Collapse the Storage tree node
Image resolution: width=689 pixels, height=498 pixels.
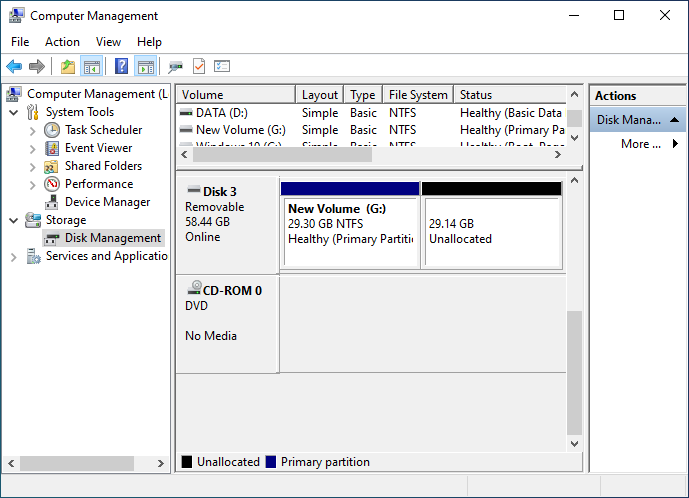coord(14,220)
